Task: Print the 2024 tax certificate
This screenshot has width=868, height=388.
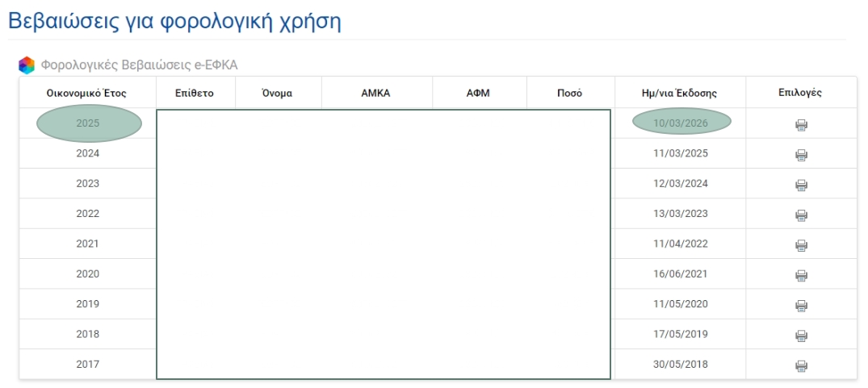Action: [801, 155]
